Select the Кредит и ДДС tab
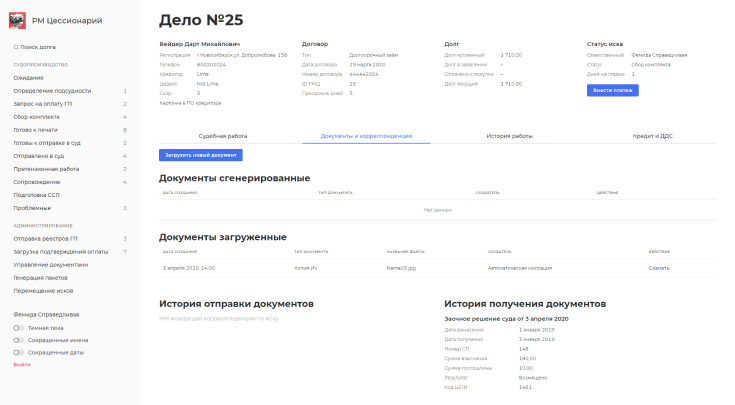This screenshot has height=405, width=735. [652, 135]
